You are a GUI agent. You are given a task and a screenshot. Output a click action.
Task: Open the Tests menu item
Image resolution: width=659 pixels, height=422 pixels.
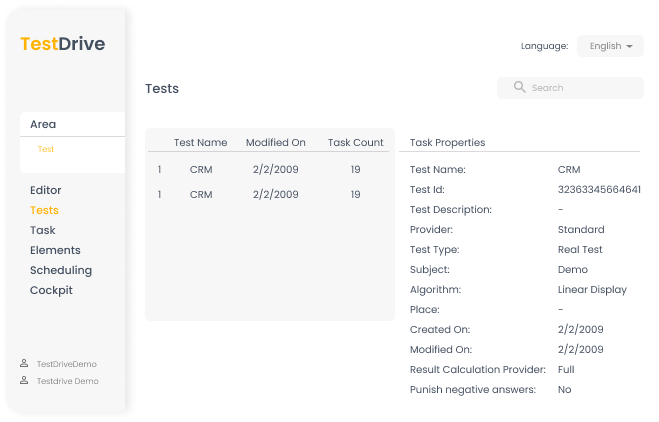click(44, 210)
